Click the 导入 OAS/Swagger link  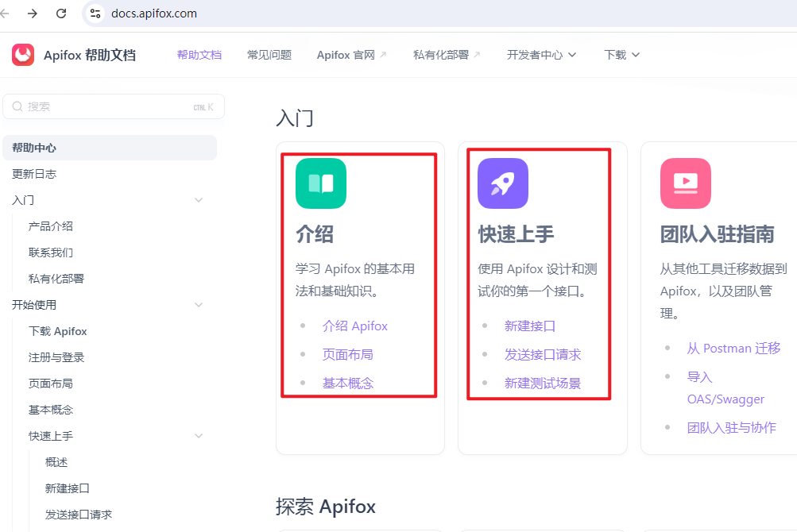coord(725,388)
